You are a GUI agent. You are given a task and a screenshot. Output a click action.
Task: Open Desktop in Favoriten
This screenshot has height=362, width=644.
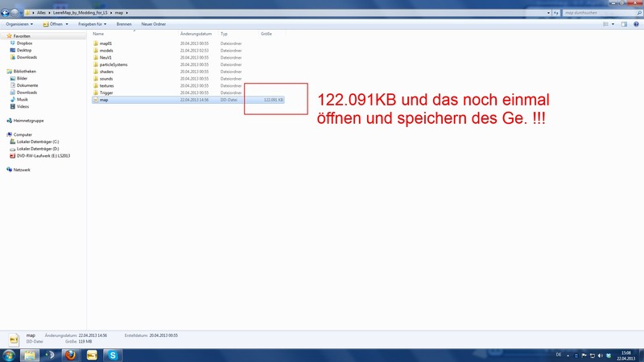pyautogui.click(x=24, y=50)
